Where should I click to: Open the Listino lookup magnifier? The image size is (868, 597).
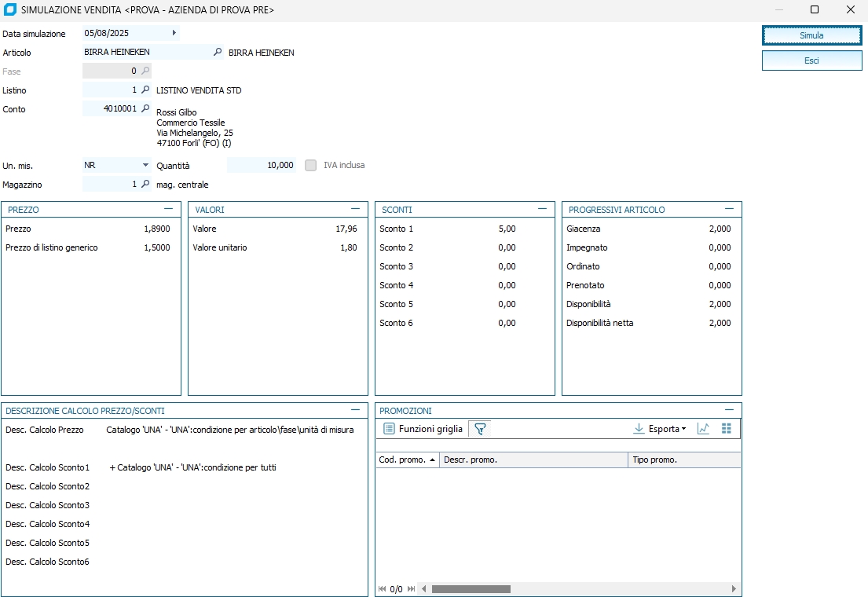145,90
